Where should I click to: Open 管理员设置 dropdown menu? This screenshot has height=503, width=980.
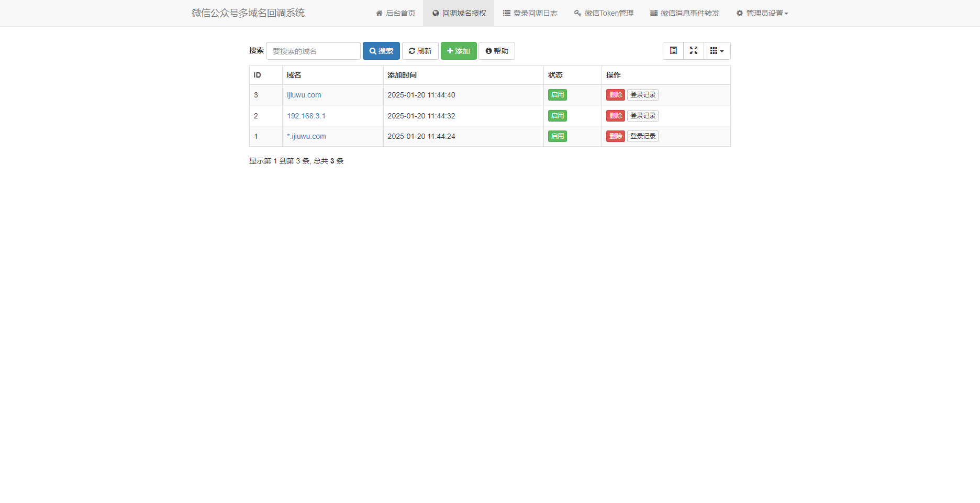(x=762, y=13)
